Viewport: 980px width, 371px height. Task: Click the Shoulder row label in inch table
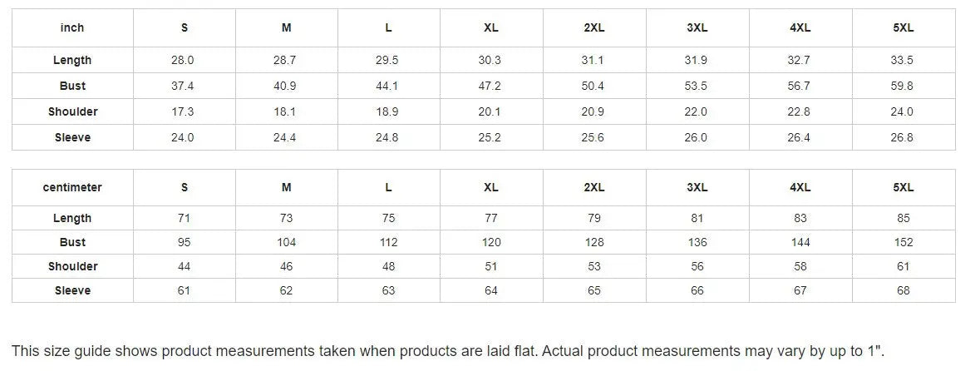point(72,112)
